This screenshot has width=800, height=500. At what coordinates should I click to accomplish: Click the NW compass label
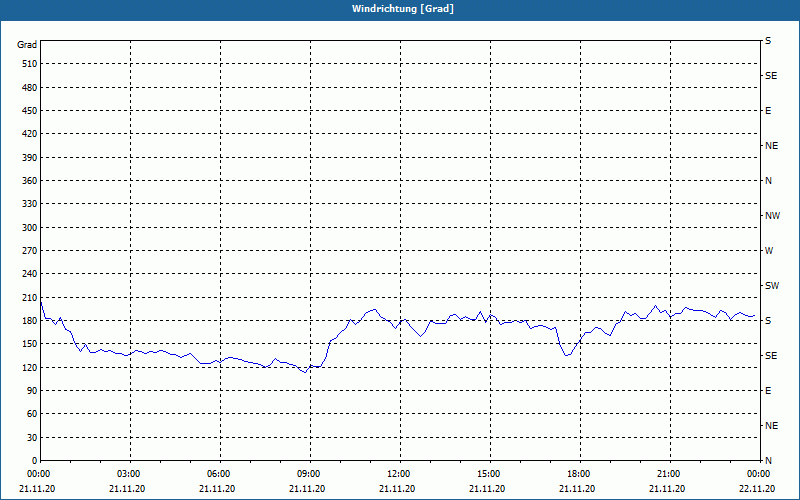pos(772,216)
